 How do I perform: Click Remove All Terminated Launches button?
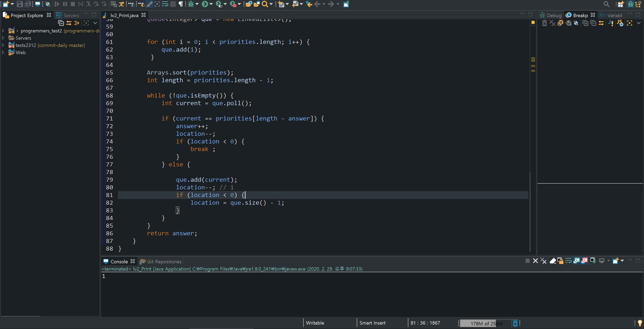pos(543,261)
